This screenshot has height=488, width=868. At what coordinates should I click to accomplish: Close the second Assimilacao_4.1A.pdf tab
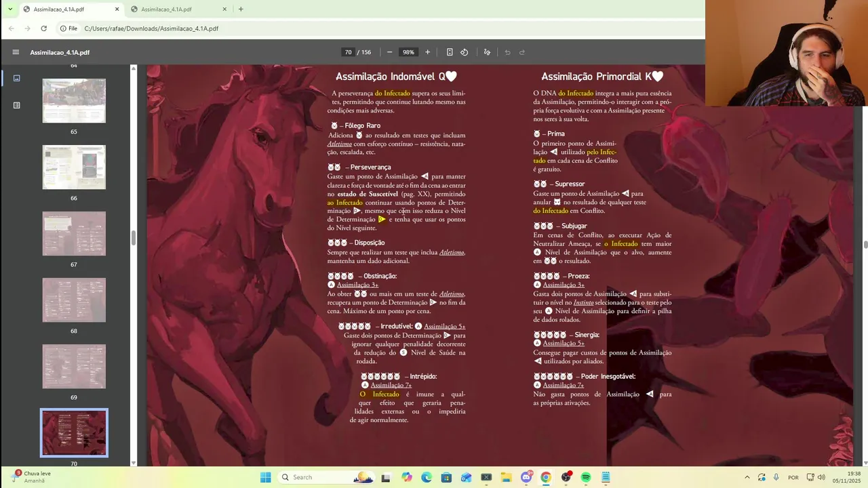pyautogui.click(x=224, y=9)
